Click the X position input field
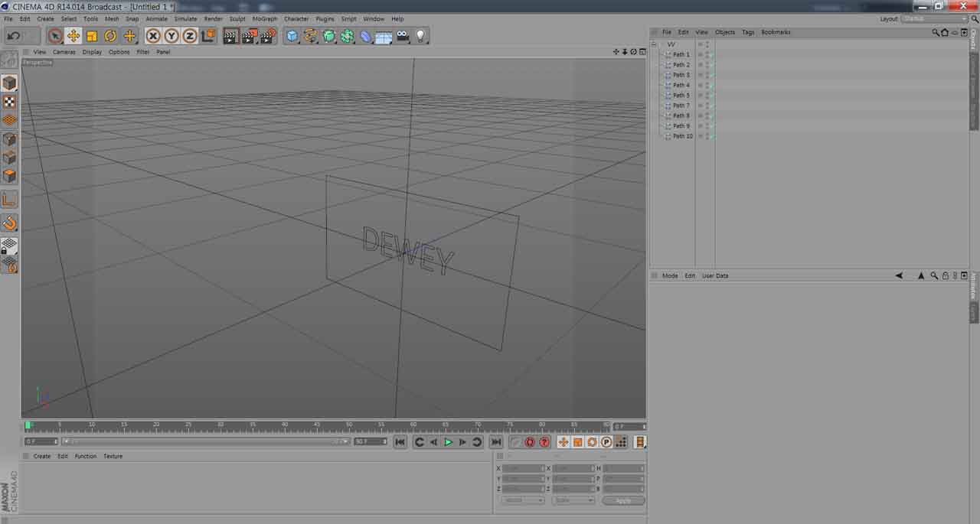This screenshot has height=524, width=980. click(x=524, y=468)
